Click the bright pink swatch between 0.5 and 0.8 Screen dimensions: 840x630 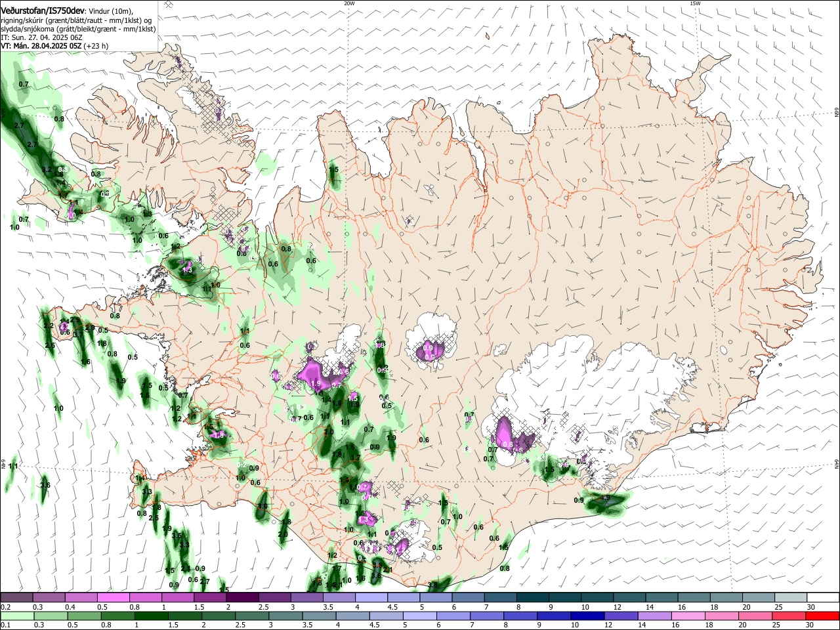point(113,598)
